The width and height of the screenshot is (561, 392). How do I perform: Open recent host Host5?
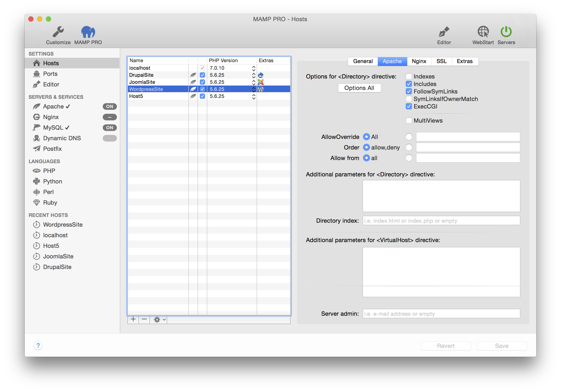coord(46,246)
